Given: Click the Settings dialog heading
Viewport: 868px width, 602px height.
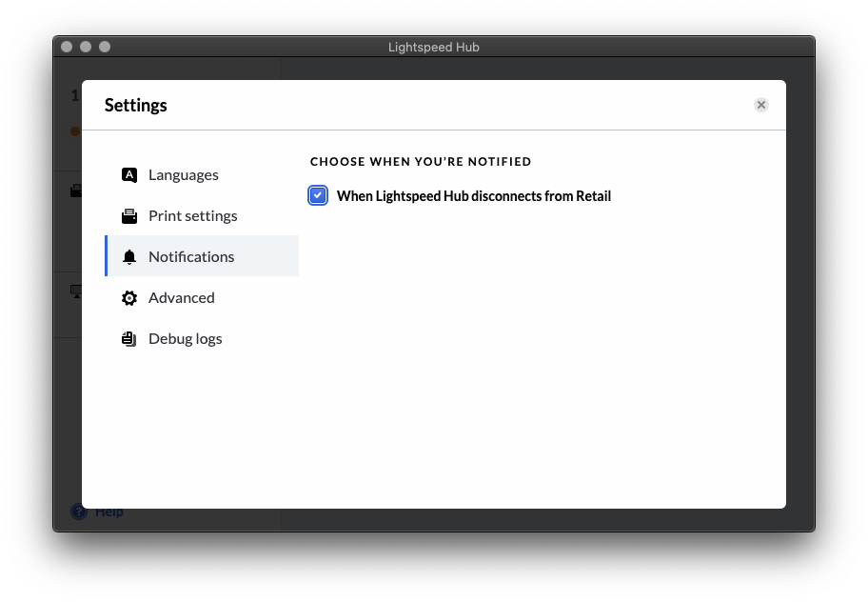Looking at the screenshot, I should tap(135, 105).
